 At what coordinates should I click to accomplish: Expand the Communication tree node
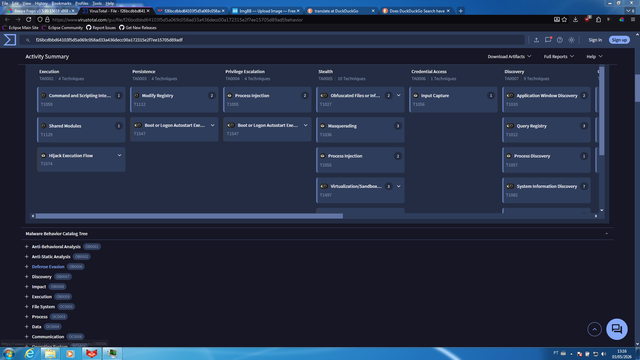27,336
